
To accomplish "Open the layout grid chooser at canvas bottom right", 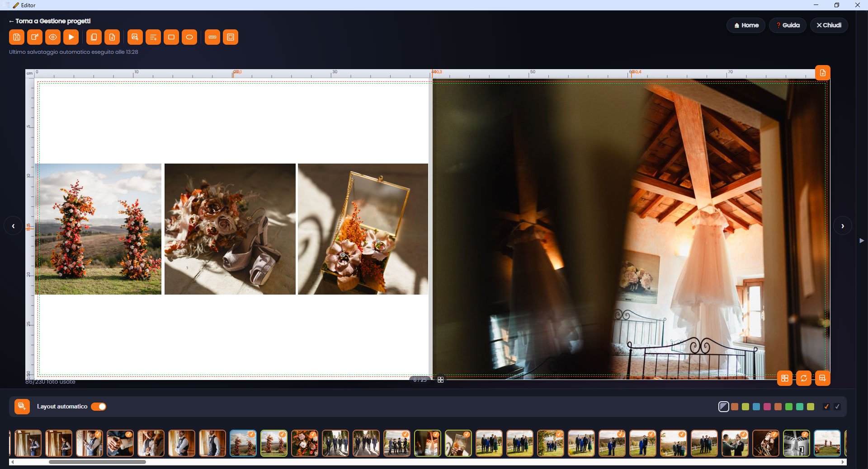I will point(785,378).
